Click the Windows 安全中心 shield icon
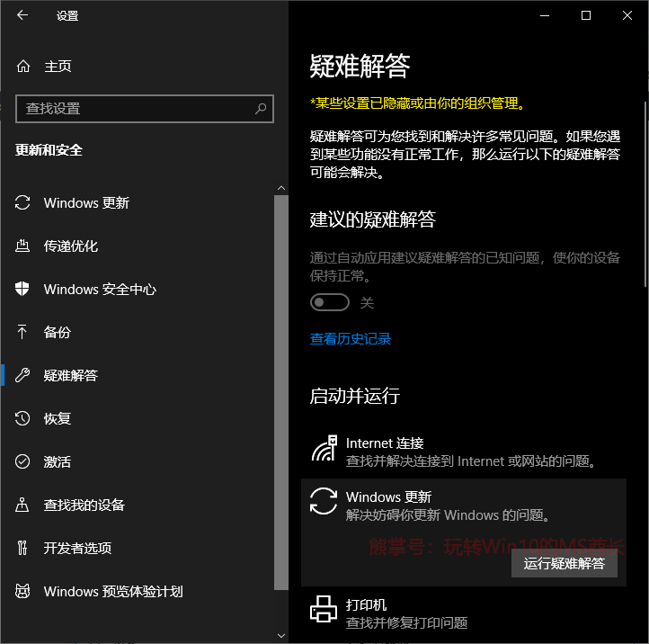Image resolution: width=649 pixels, height=644 pixels. click(22, 289)
